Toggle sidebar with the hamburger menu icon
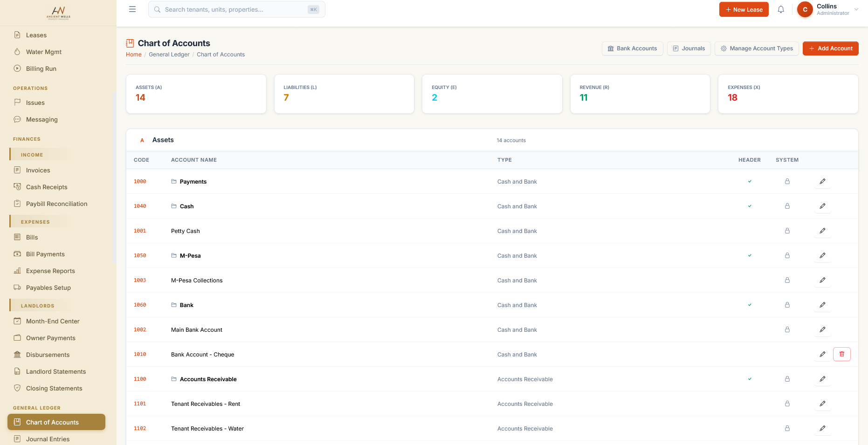The image size is (868, 445). (x=132, y=9)
